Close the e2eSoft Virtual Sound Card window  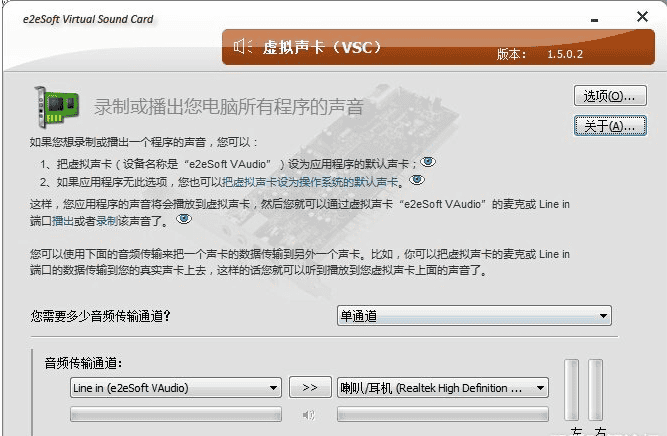640,16
